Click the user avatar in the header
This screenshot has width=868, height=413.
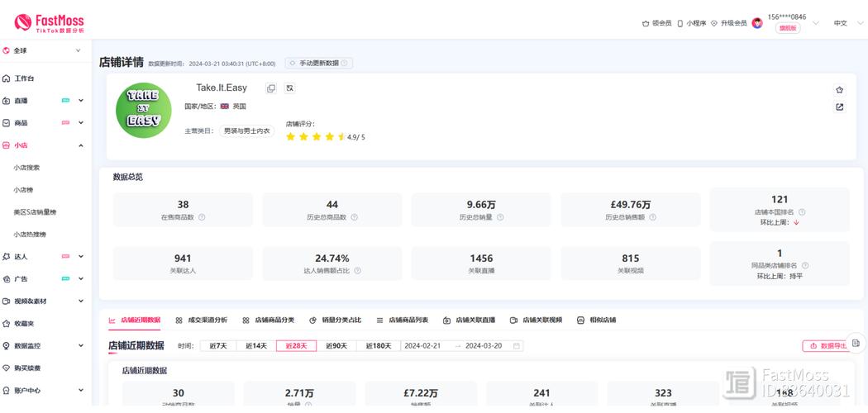point(756,23)
